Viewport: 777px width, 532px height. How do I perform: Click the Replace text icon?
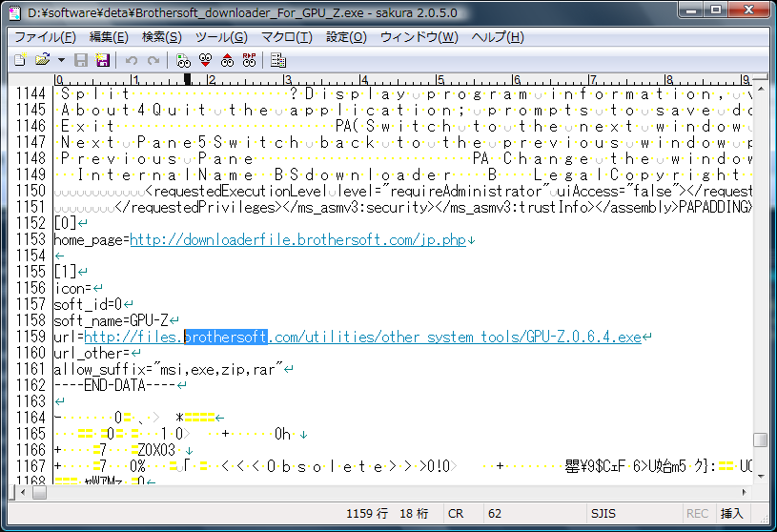(x=249, y=60)
